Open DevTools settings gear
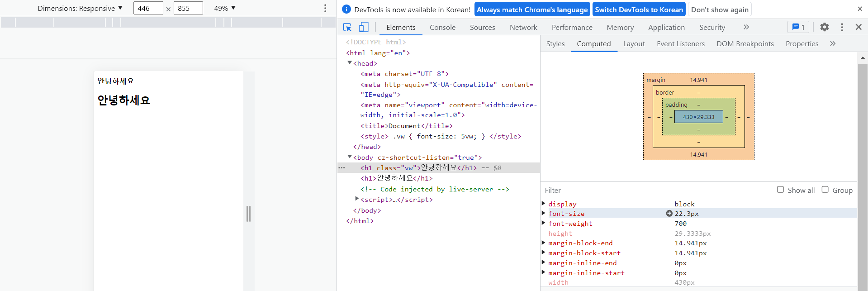The height and width of the screenshot is (291, 868). (x=825, y=27)
